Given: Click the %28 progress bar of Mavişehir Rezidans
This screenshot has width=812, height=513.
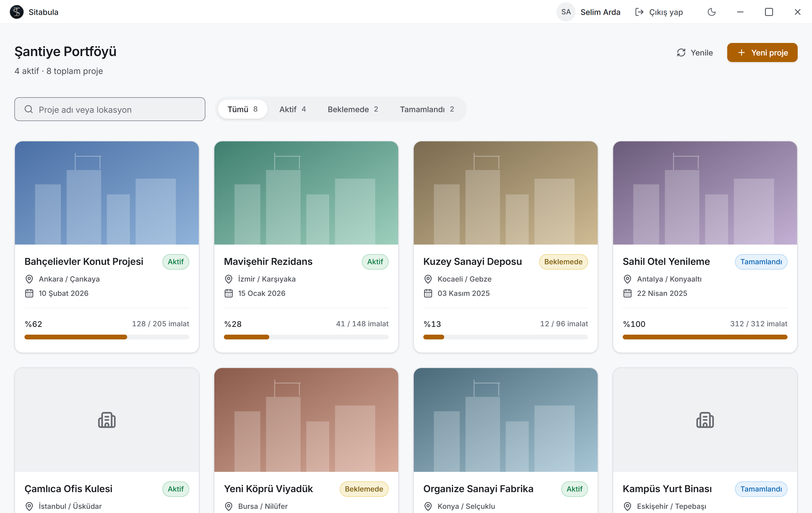Looking at the screenshot, I should coord(306,337).
